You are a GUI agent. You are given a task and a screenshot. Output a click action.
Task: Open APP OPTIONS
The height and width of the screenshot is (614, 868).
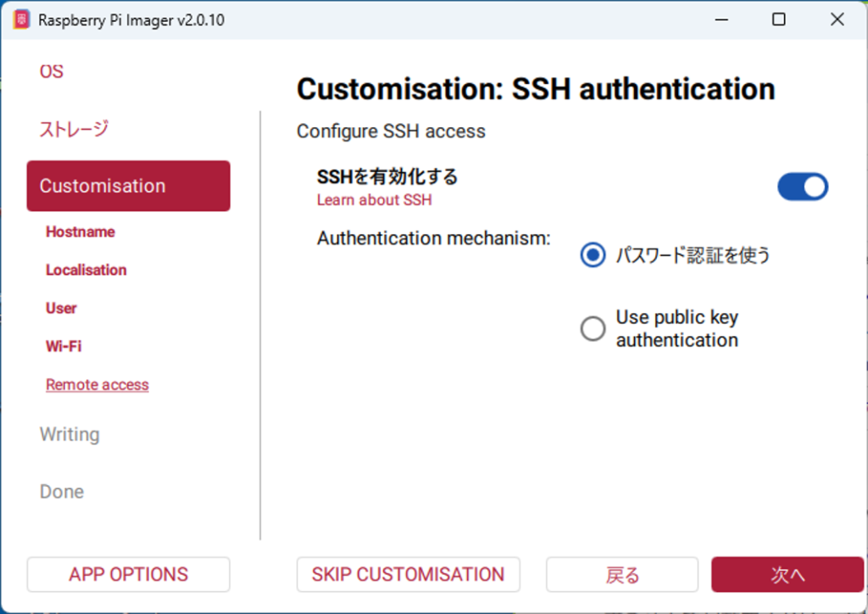(129, 575)
